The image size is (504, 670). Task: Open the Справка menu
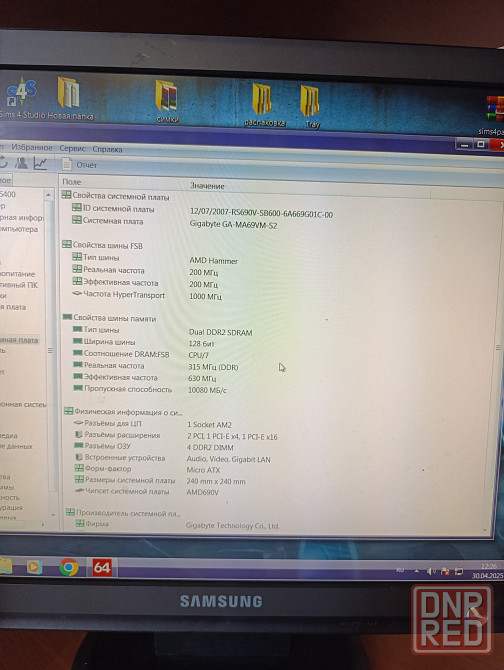(107, 149)
